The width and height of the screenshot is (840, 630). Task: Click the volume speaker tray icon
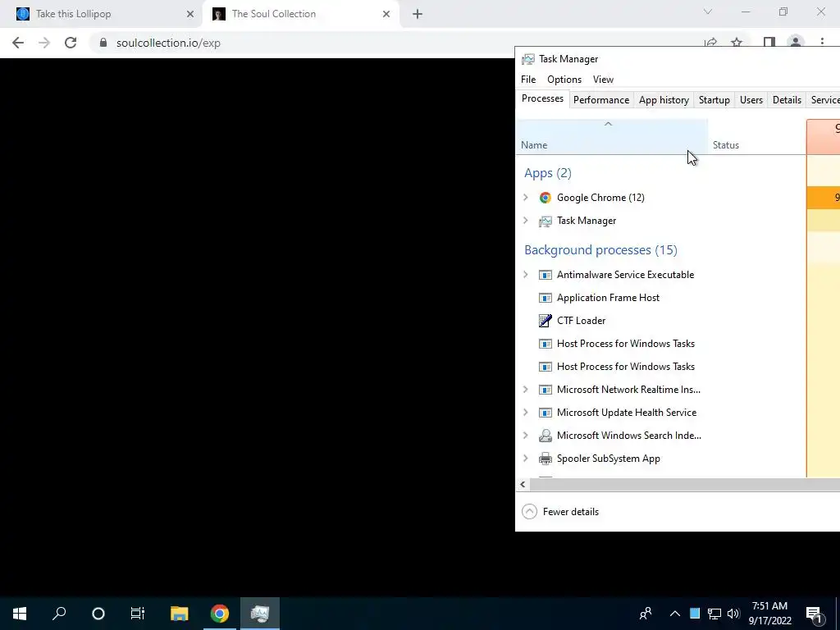pos(733,614)
